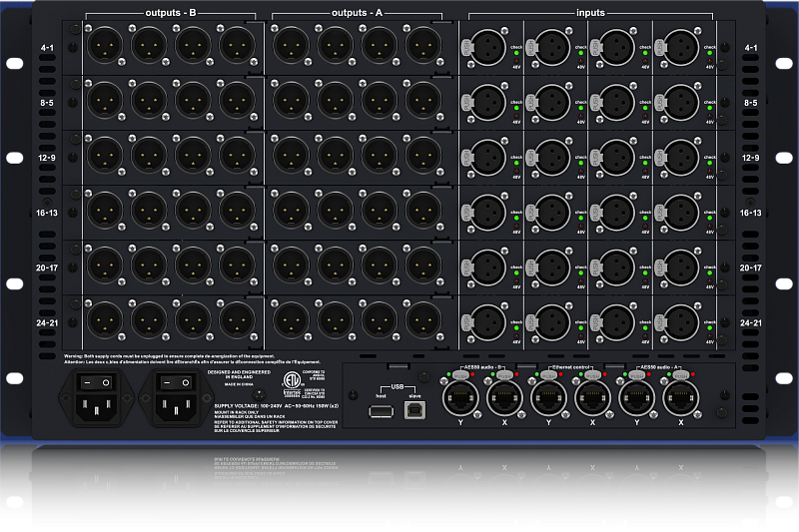Click 48V LED of leftmost input, row 16-13

click(516, 226)
